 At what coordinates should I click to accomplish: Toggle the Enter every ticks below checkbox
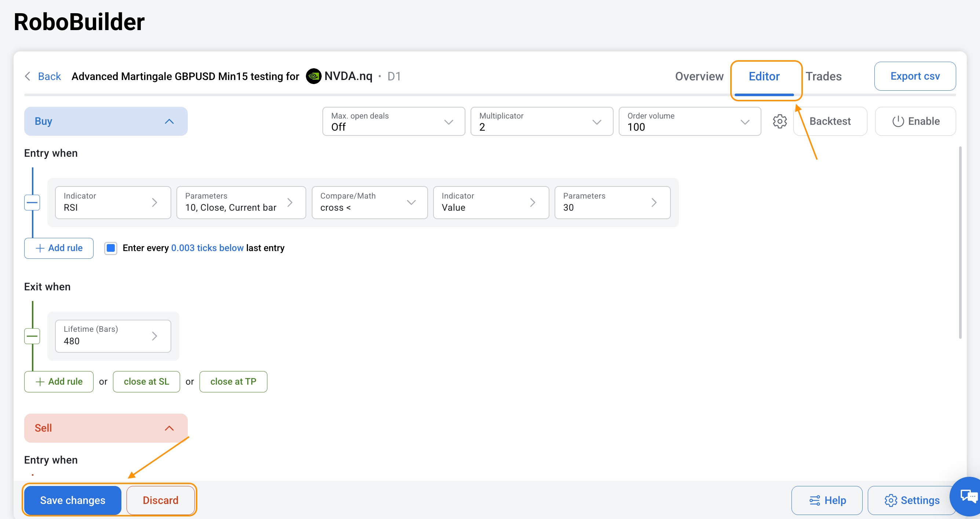[x=111, y=248]
